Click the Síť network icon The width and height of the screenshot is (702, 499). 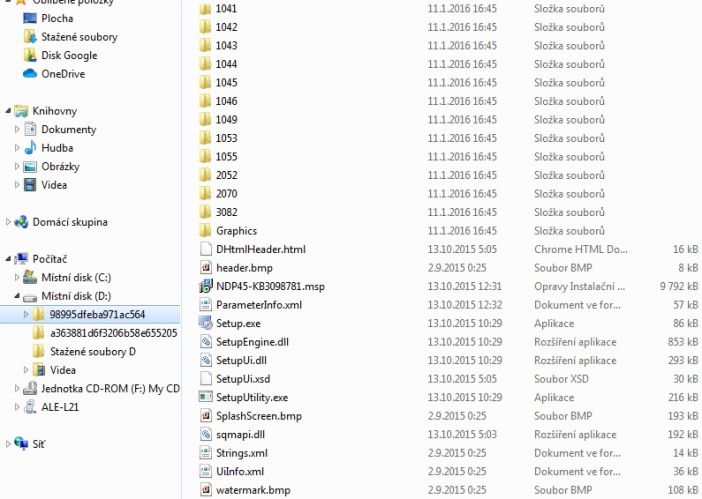point(21,444)
